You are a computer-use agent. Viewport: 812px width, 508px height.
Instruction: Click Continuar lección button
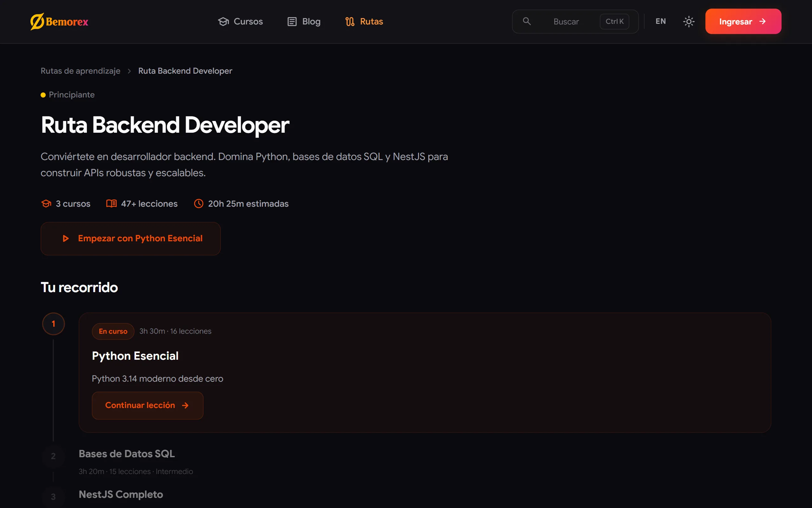(147, 405)
